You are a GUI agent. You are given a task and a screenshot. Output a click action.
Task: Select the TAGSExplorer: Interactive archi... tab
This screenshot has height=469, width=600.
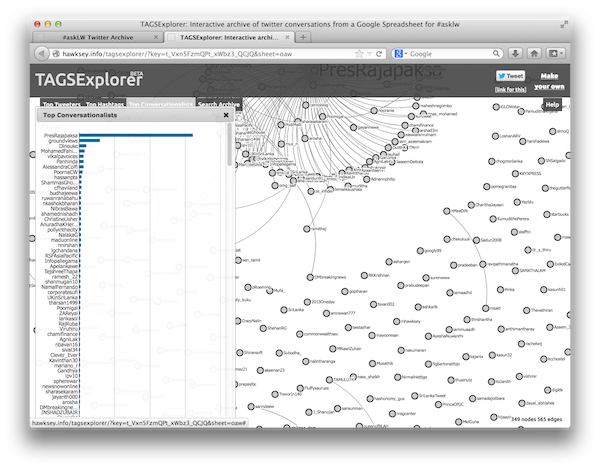pyautogui.click(x=229, y=37)
